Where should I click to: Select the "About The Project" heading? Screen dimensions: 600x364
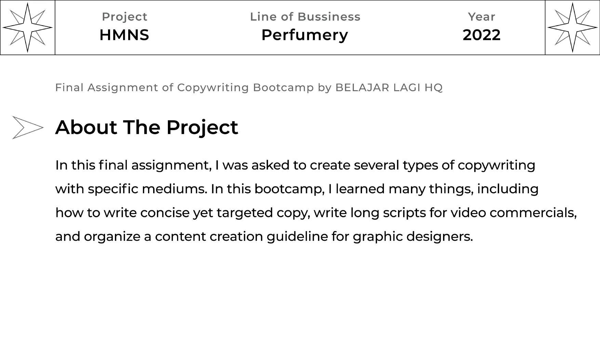[x=147, y=127]
